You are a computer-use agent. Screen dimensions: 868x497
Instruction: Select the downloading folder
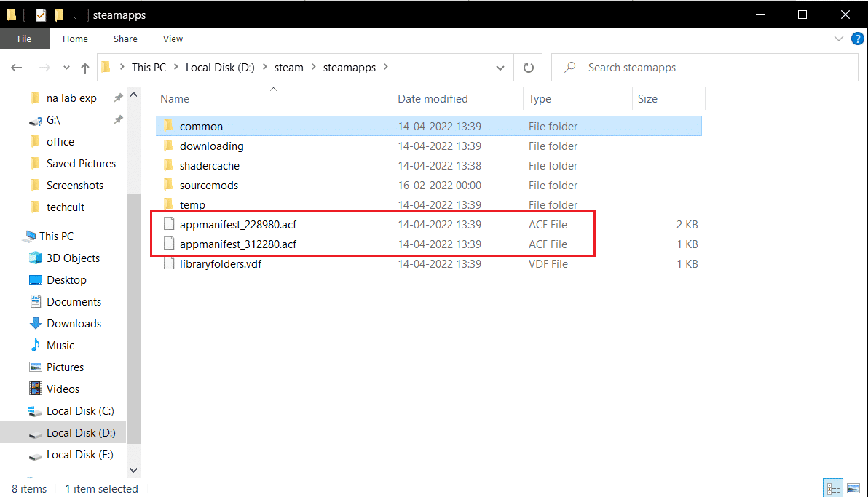click(x=428, y=146)
